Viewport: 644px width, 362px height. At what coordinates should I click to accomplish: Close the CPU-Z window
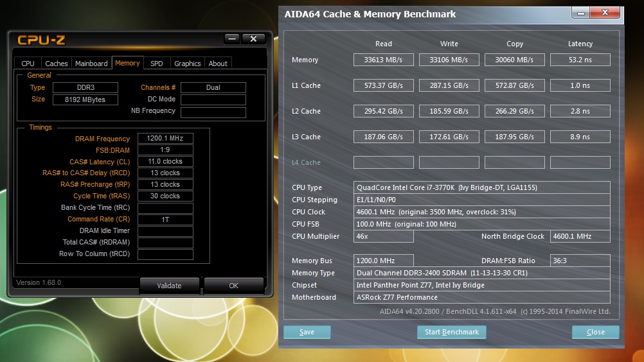click(253, 39)
